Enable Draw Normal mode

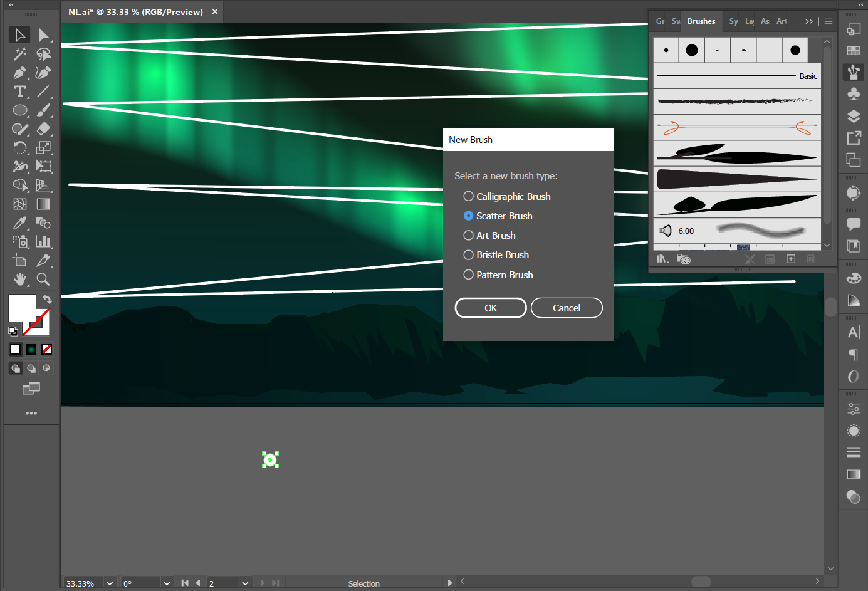pos(16,369)
